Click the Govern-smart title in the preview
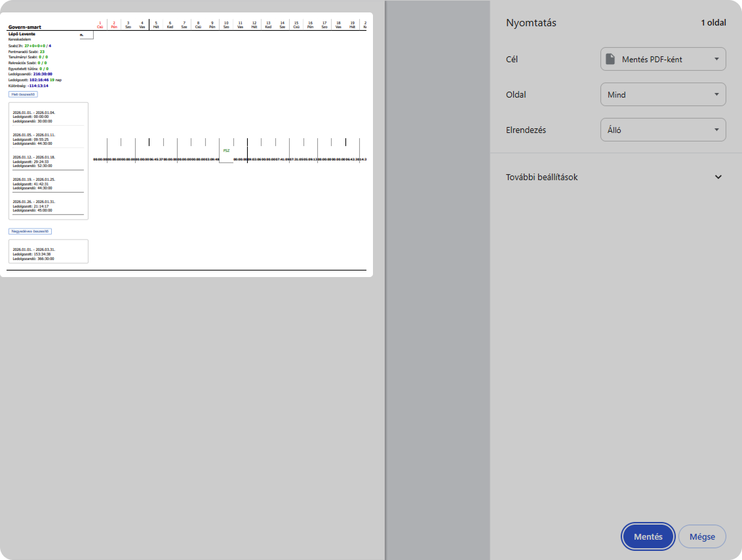The image size is (742, 560). point(25,28)
